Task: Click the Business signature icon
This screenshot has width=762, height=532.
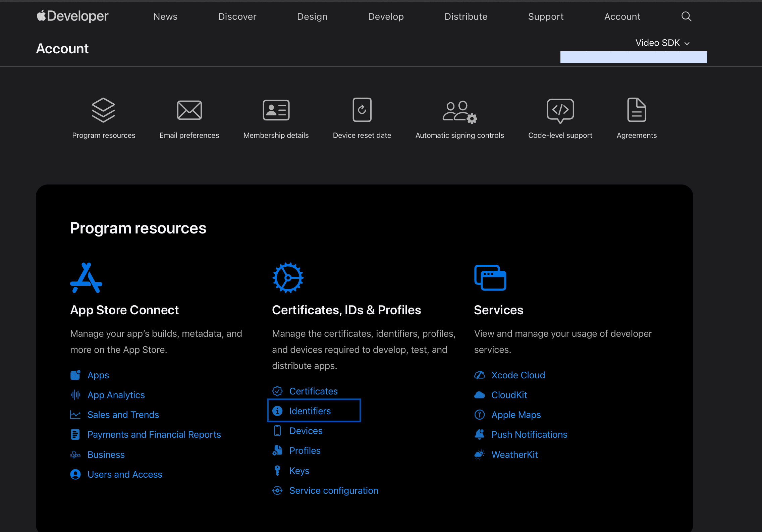Action: click(75, 455)
